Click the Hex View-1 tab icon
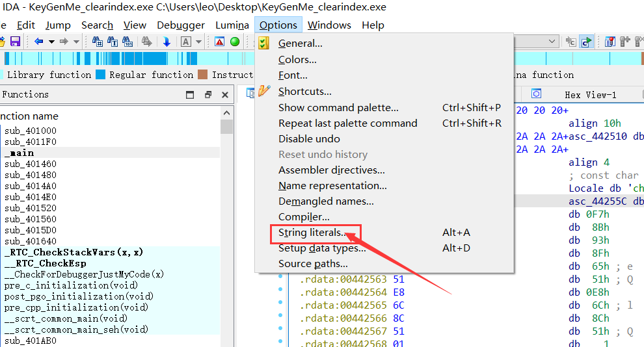 [536, 94]
